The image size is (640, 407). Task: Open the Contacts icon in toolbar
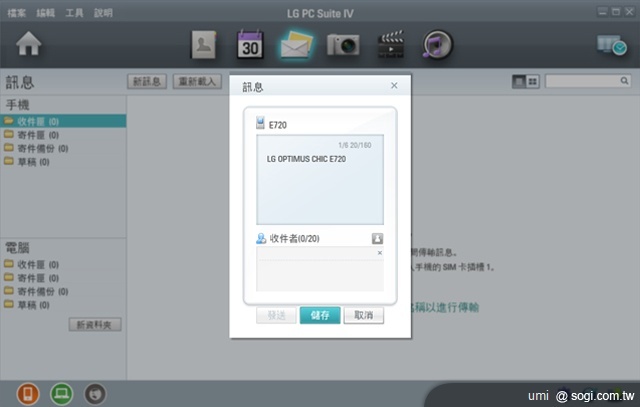[204, 44]
